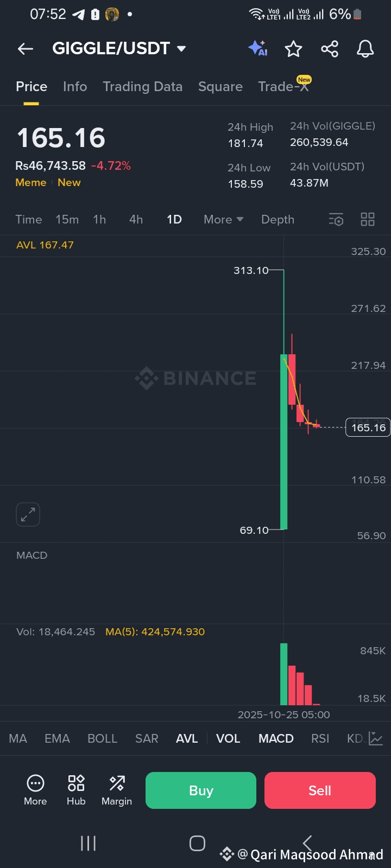Toggle the AVL indicator
The image size is (391, 868).
[187, 738]
